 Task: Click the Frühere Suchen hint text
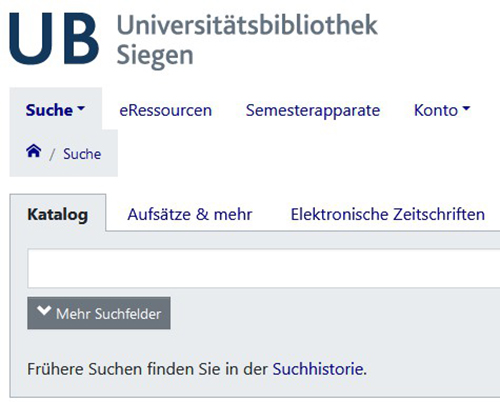point(197,369)
